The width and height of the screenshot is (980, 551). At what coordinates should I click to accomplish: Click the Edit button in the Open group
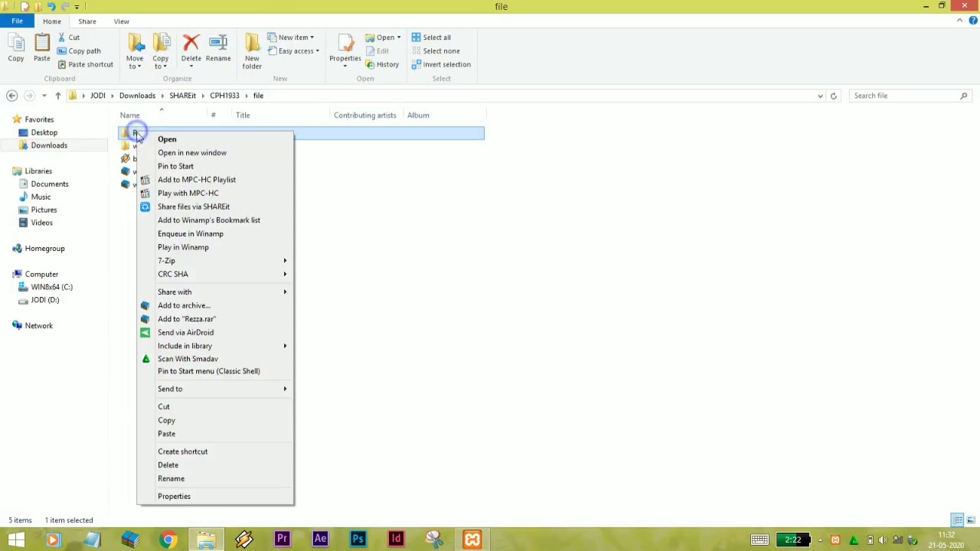coord(377,51)
